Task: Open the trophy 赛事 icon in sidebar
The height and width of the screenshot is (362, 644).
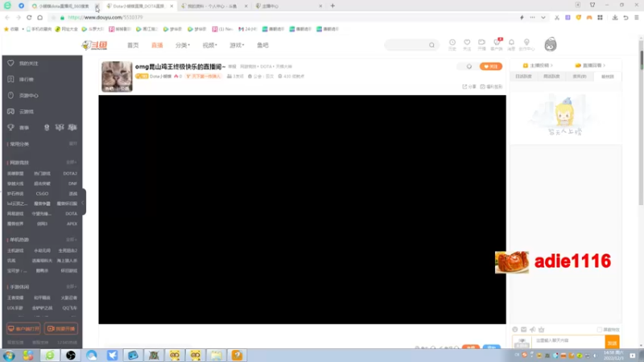Action: tap(10, 127)
